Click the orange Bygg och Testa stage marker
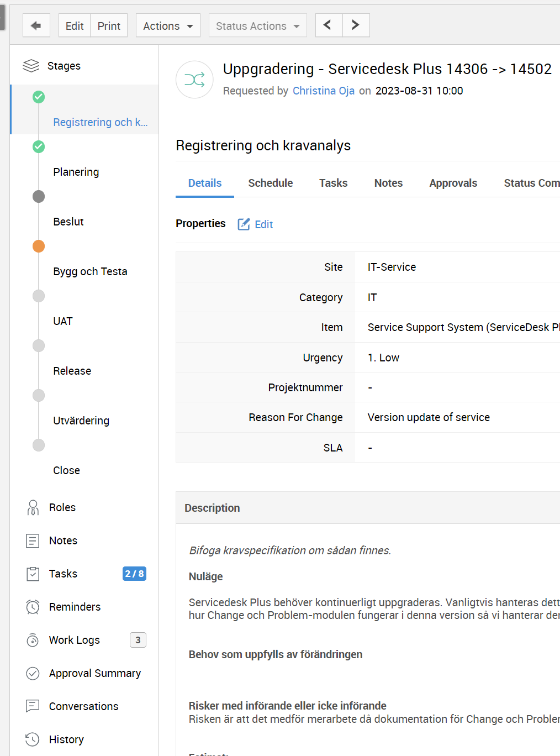 point(39,246)
